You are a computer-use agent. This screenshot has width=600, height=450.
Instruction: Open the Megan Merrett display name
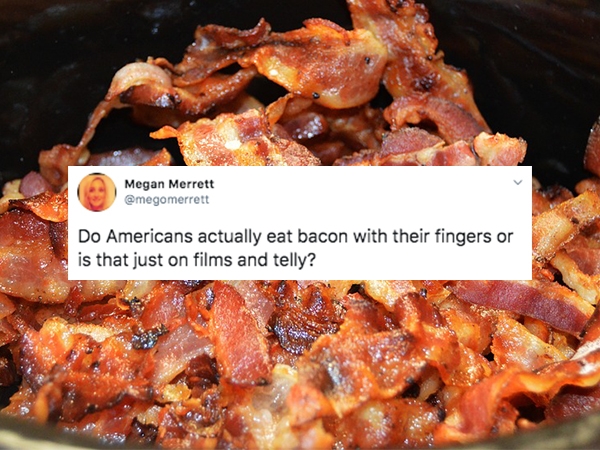coord(169,184)
